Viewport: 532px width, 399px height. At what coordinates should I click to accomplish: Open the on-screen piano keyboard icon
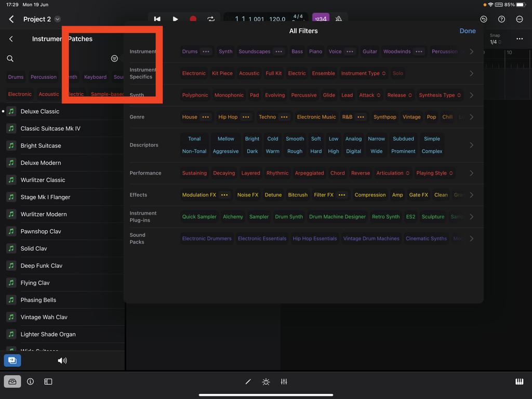[519, 381]
